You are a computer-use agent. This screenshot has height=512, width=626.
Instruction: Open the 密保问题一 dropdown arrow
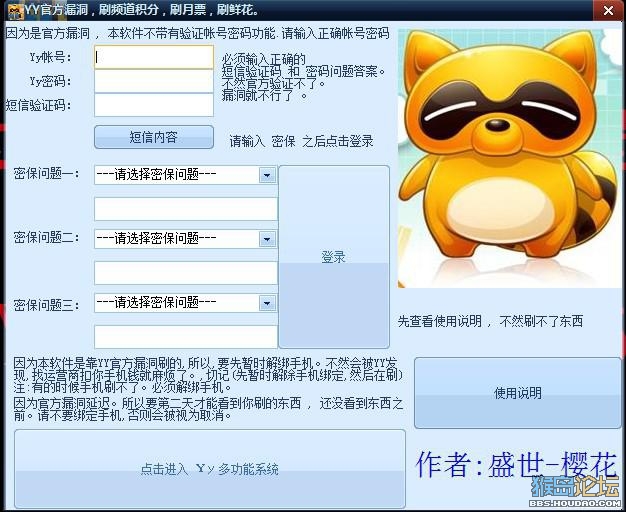click(x=267, y=175)
